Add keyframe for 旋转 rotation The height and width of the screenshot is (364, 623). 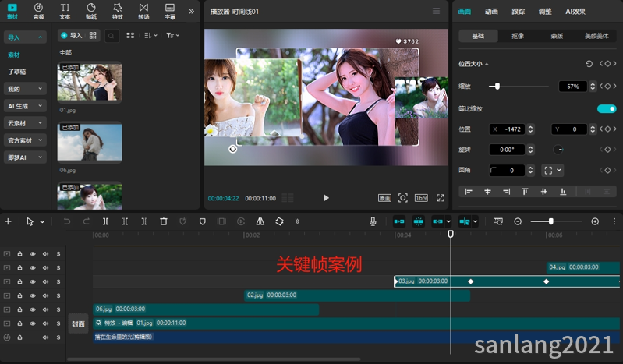point(607,150)
